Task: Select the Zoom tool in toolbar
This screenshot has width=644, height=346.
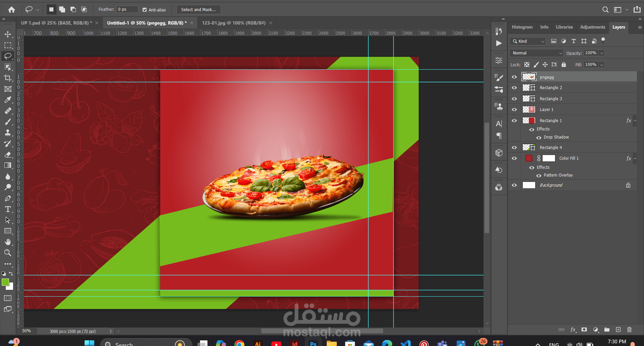Action: point(8,253)
